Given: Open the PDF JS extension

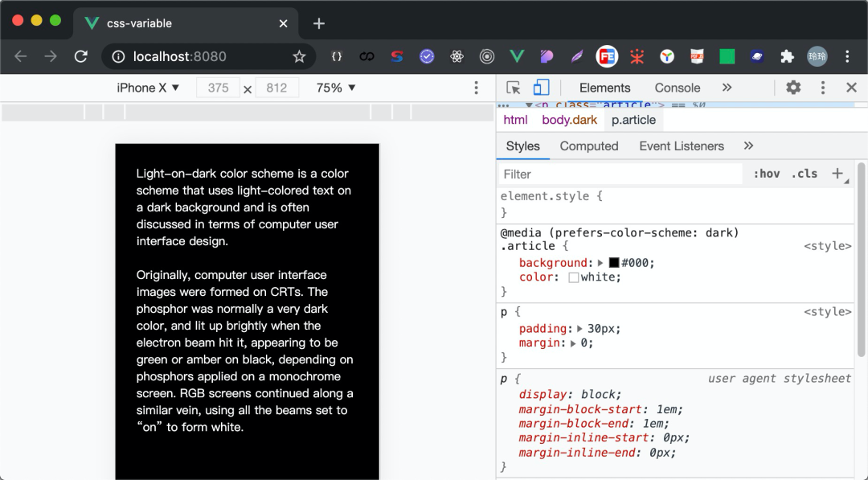Looking at the screenshot, I should [x=697, y=56].
